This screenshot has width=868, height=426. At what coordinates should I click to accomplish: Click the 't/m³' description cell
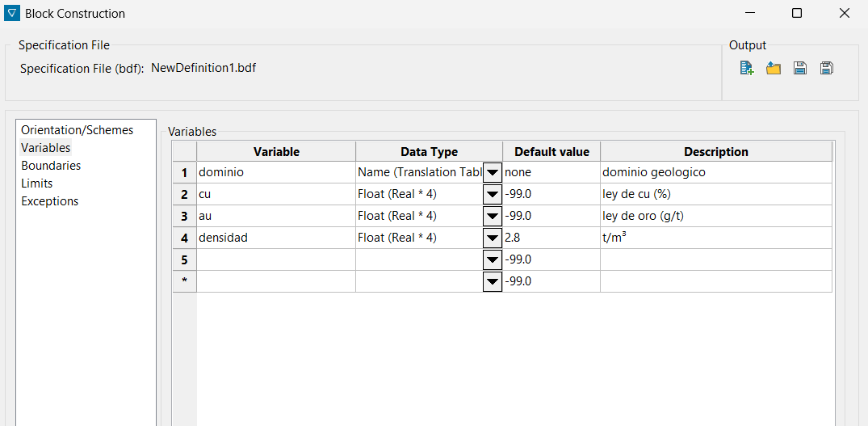715,238
